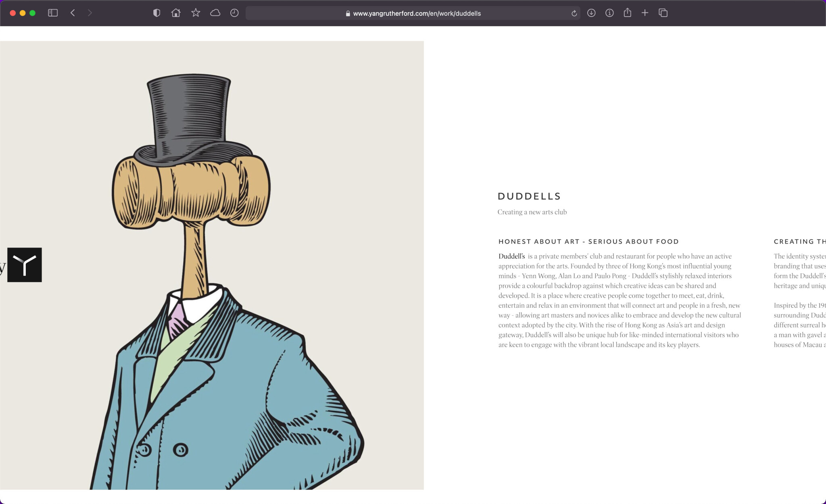Open a new tab
This screenshot has height=504, width=826.
pyautogui.click(x=645, y=13)
